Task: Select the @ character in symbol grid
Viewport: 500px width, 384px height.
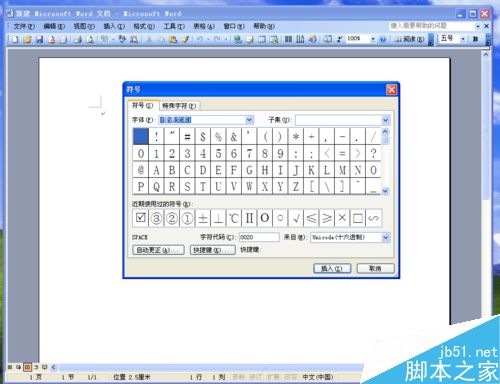Action: (141, 170)
